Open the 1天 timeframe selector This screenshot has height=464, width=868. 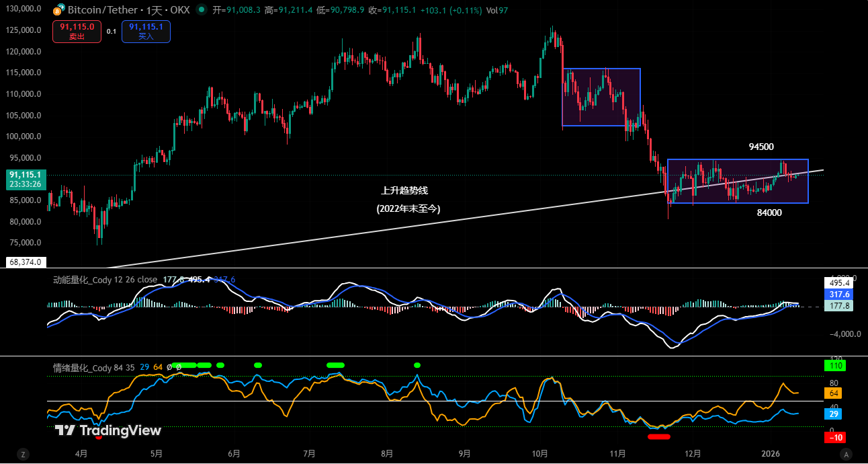tap(155, 9)
